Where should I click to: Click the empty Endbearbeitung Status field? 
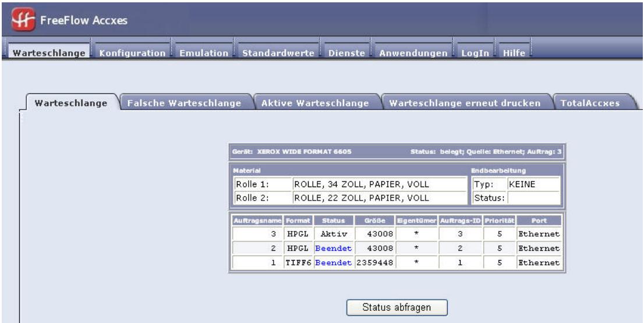(533, 198)
